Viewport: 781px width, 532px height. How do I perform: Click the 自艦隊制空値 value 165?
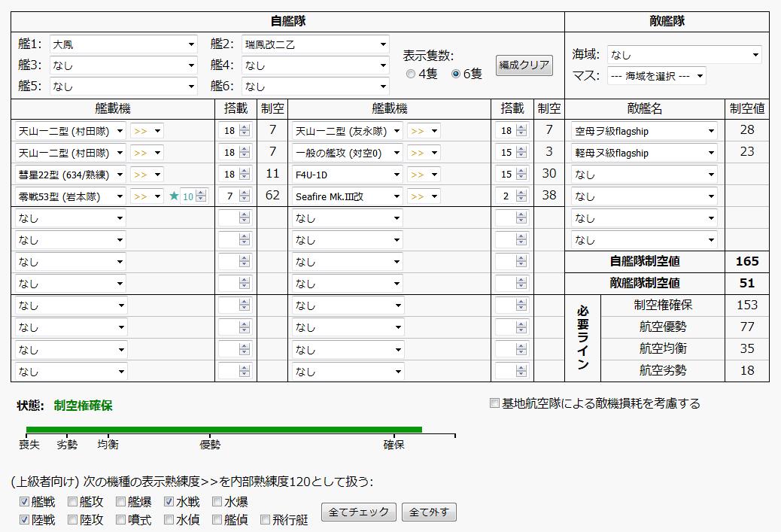click(747, 262)
